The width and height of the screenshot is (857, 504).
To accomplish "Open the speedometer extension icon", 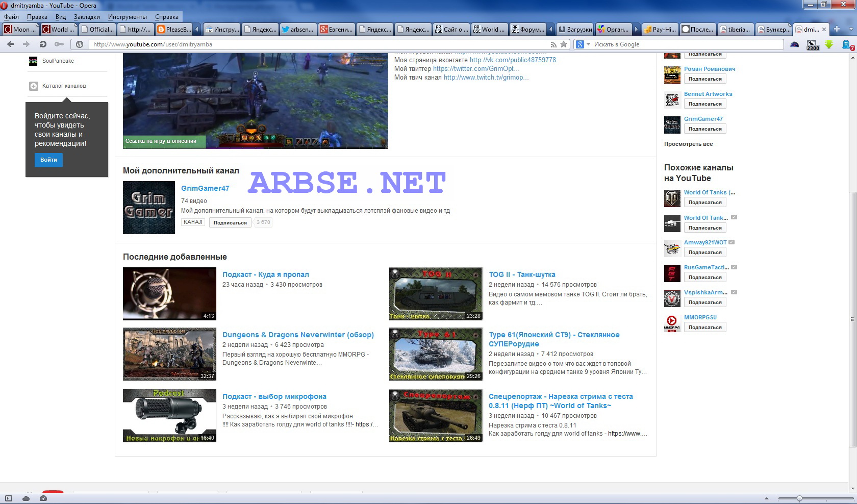I will pyautogui.click(x=794, y=44).
